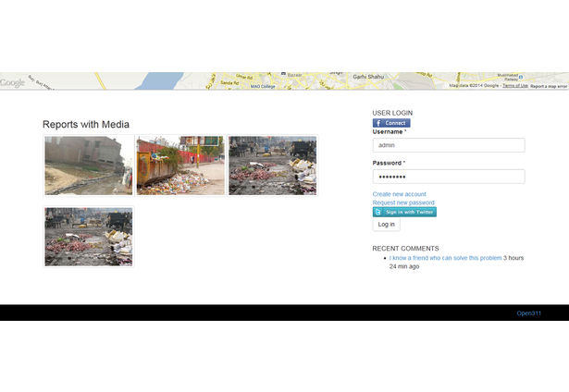569x392 pixels.
Task: Open the Open311 footer link
Action: (x=528, y=313)
